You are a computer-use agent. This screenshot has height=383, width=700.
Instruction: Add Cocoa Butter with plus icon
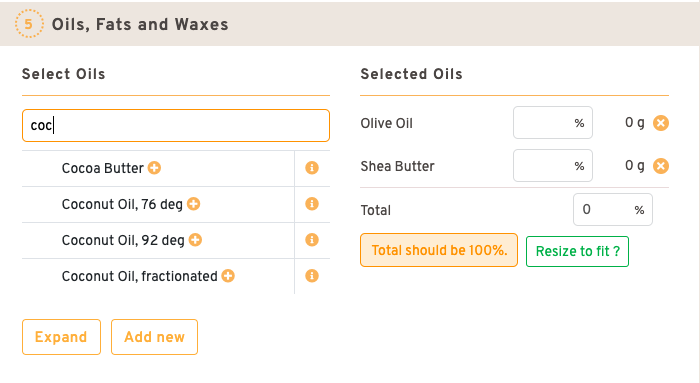coord(154,168)
